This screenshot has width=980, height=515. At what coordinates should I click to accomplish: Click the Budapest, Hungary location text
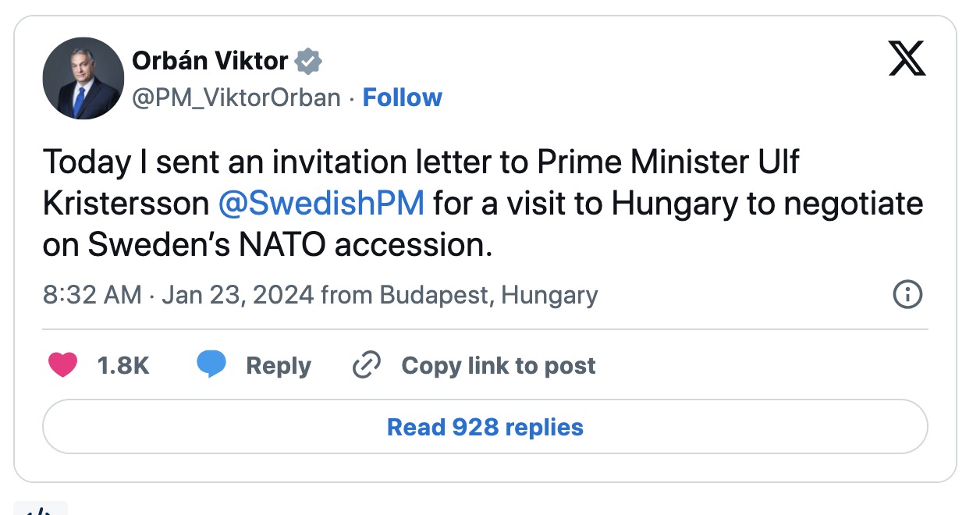(488, 296)
